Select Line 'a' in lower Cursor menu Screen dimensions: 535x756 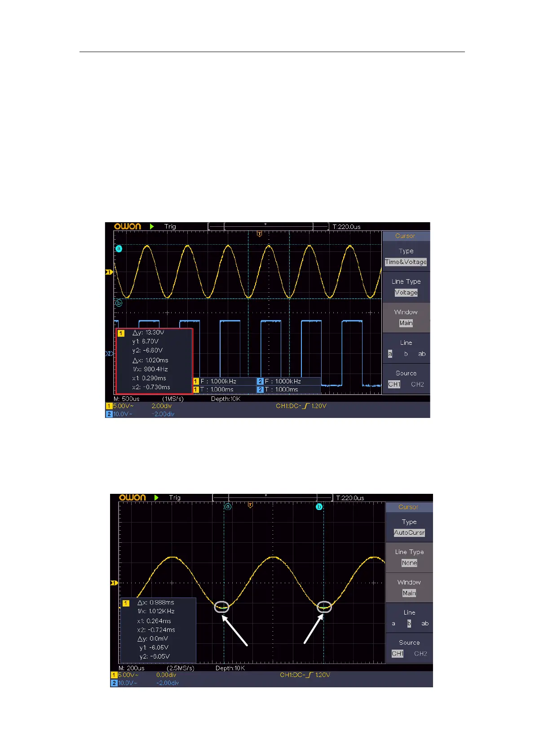[x=394, y=624]
